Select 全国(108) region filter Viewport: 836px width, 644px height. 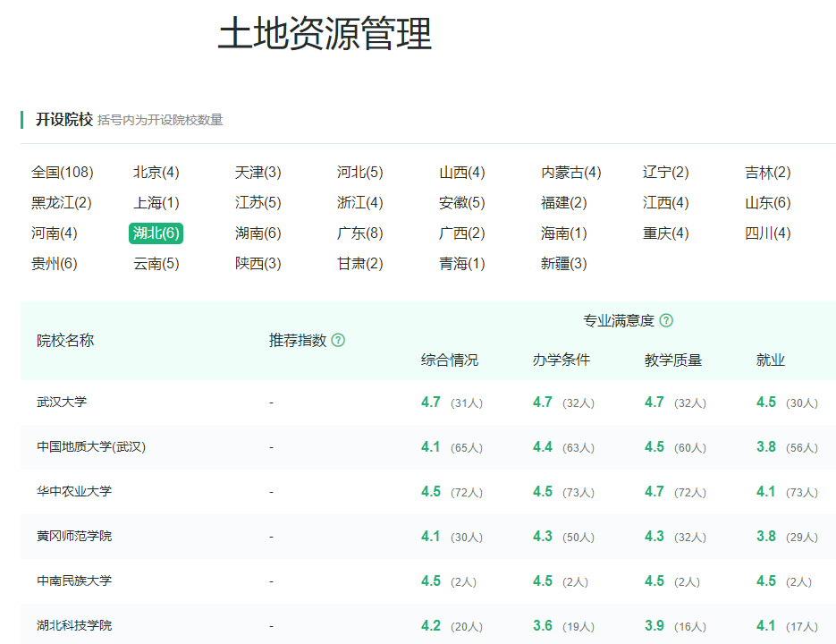(63, 173)
